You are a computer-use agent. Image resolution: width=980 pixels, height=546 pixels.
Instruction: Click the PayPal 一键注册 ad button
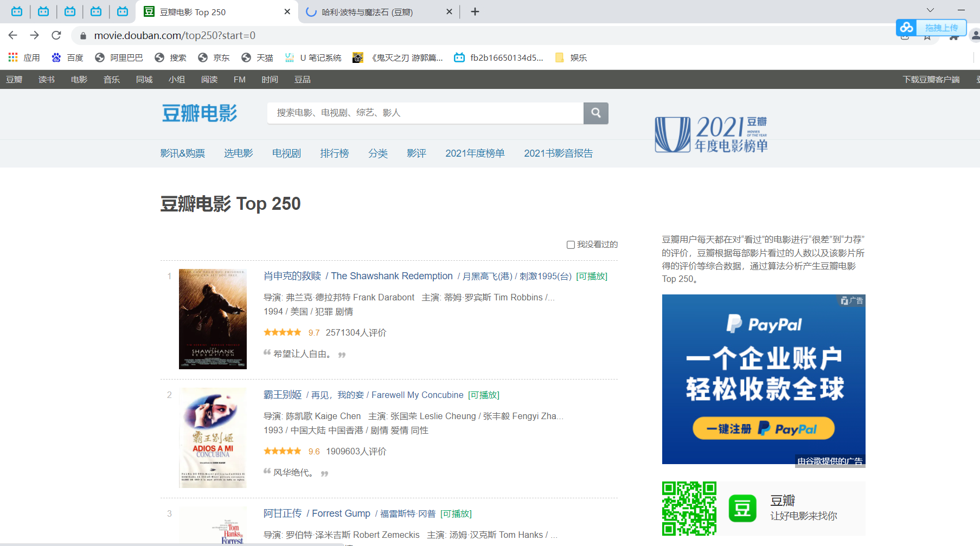764,429
